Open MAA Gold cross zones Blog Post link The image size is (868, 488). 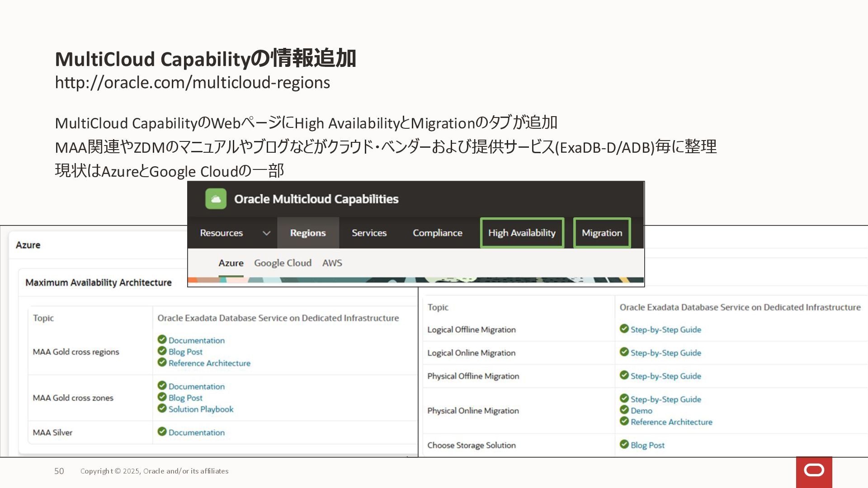(x=185, y=398)
